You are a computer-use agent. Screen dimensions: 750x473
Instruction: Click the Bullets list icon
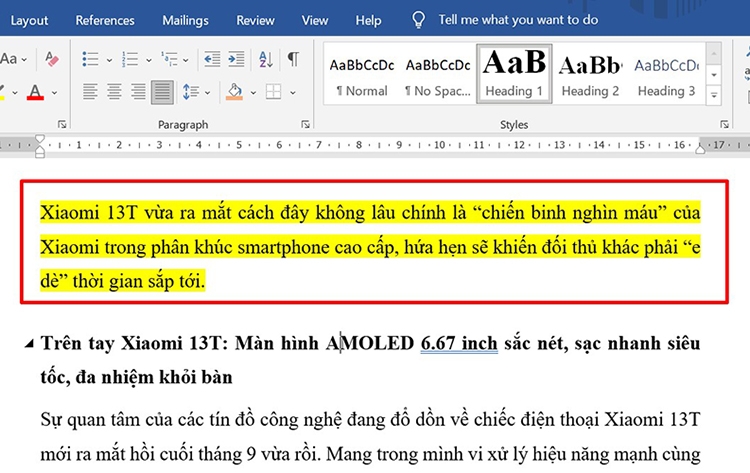tap(90, 59)
